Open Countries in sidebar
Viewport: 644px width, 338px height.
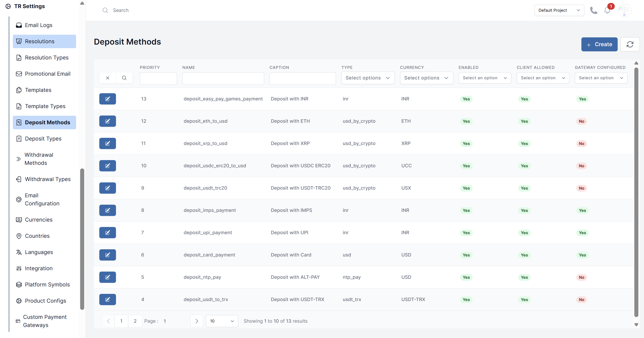click(45, 236)
